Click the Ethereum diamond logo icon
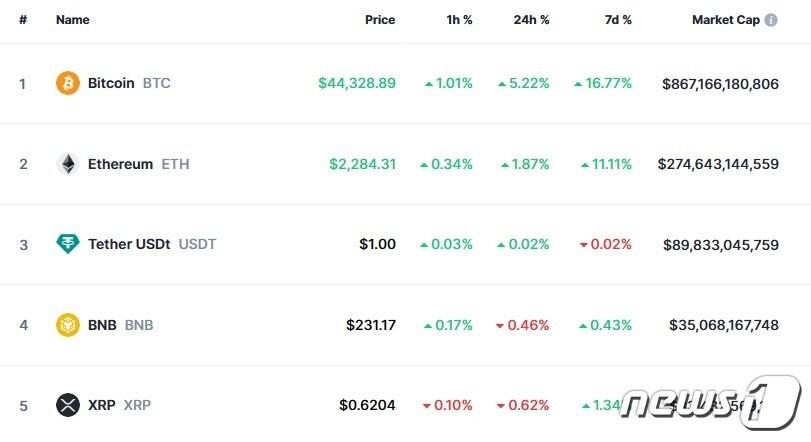 pyautogui.click(x=67, y=164)
